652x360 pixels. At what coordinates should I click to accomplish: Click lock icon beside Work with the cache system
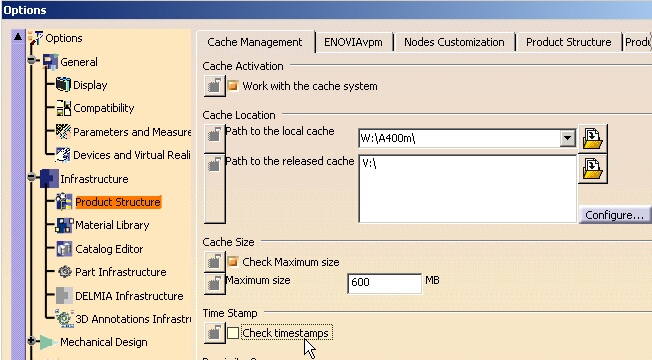point(214,86)
